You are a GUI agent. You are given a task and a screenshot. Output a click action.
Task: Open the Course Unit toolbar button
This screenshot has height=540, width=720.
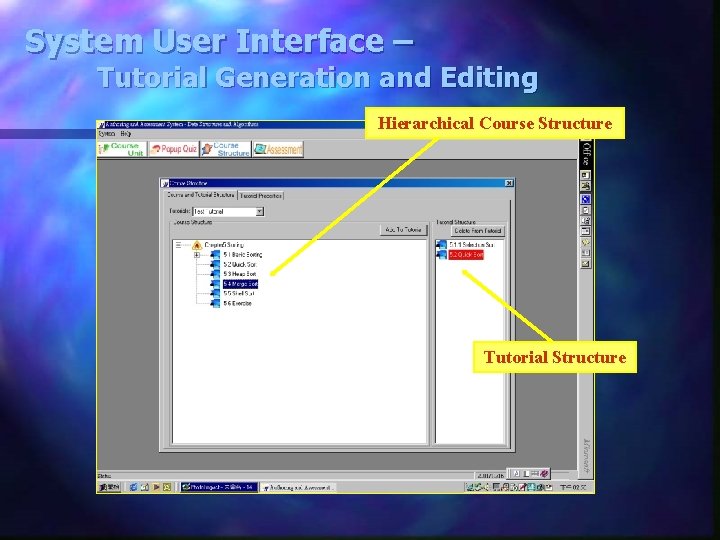122,149
